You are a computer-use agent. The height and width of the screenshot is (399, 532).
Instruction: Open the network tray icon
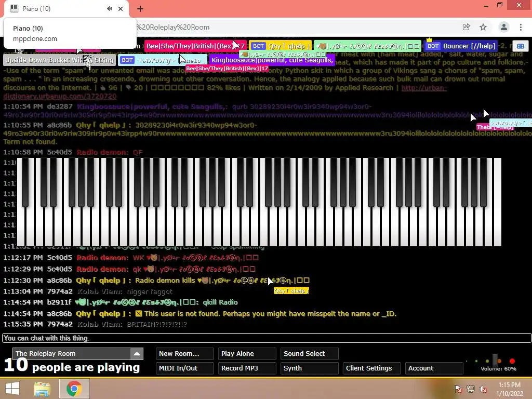471,389
